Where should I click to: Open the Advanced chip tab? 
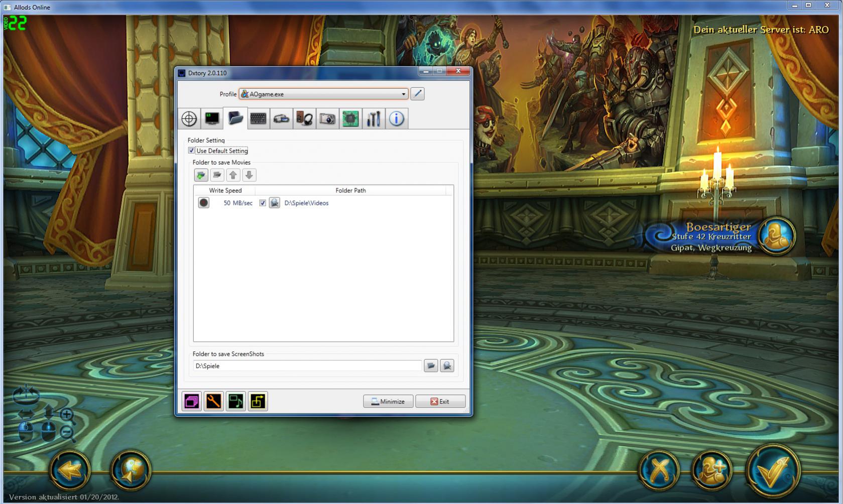coord(350,119)
